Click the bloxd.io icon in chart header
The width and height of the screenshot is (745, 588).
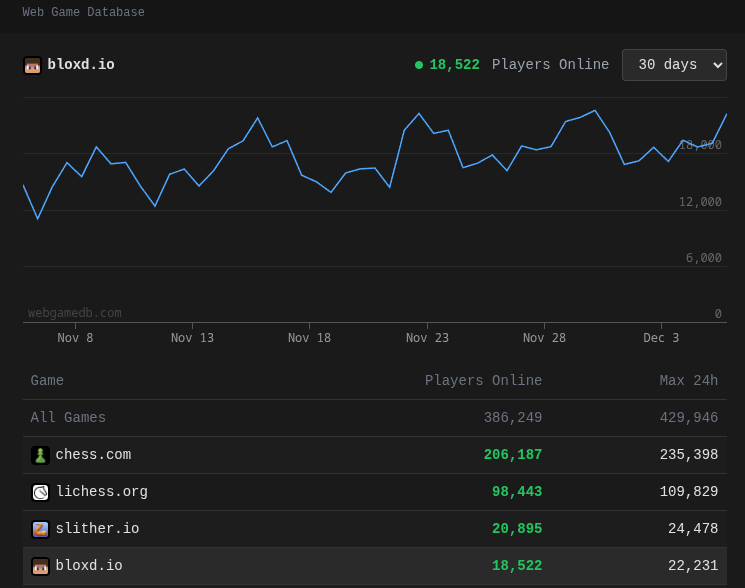[32, 65]
